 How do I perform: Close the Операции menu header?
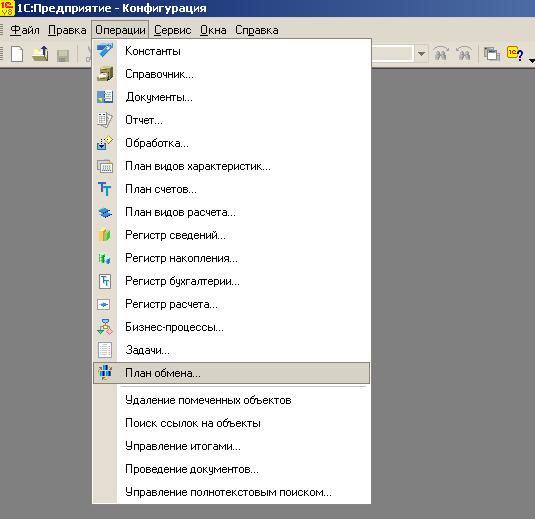(120, 30)
